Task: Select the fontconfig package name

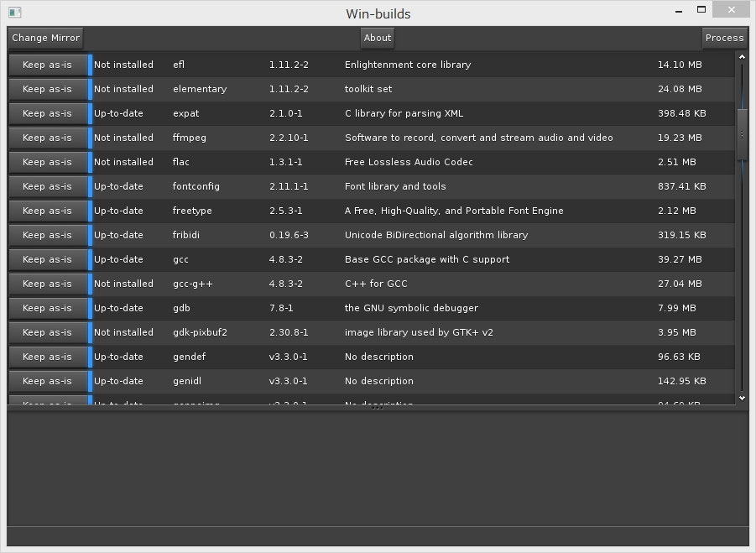Action: 196,186
